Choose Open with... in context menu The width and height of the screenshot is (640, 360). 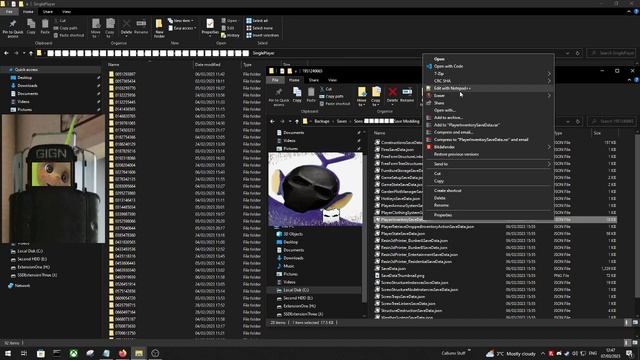point(444,110)
